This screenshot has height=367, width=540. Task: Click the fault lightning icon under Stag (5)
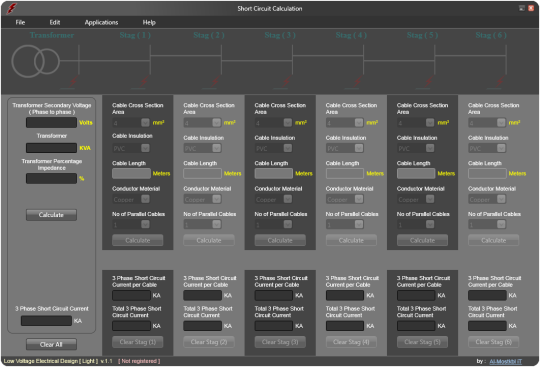pos(429,82)
